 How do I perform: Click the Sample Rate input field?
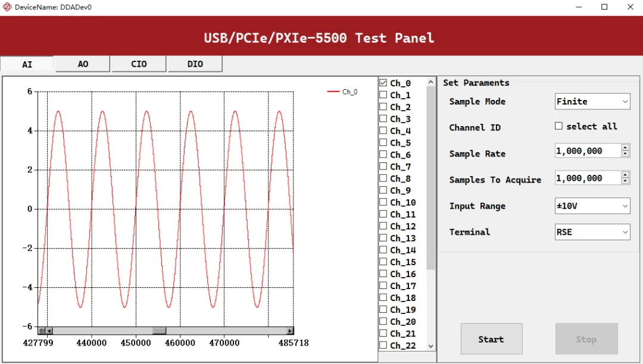(588, 150)
